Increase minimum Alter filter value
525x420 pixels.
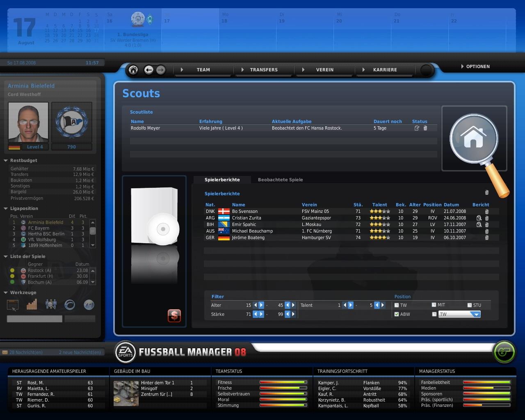tap(261, 305)
